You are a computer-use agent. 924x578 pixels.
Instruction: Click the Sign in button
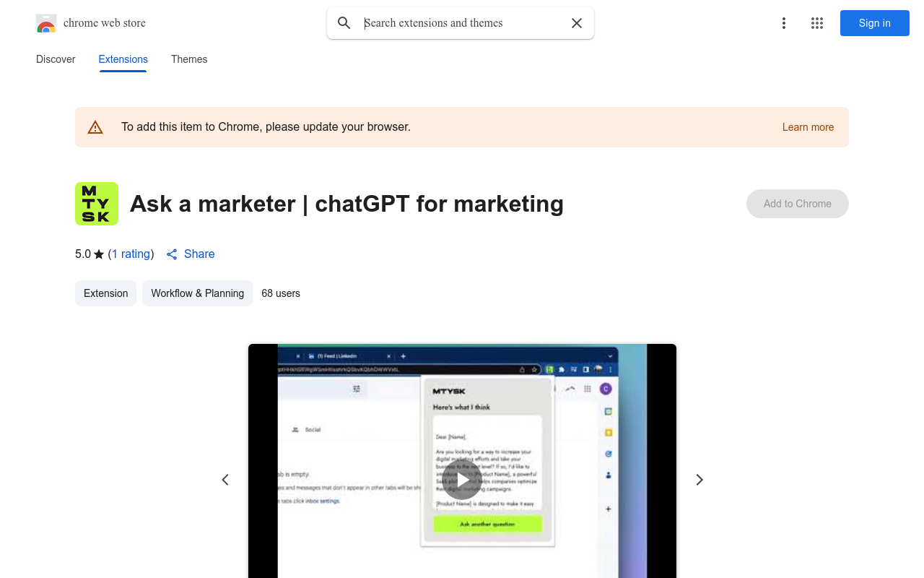(874, 23)
